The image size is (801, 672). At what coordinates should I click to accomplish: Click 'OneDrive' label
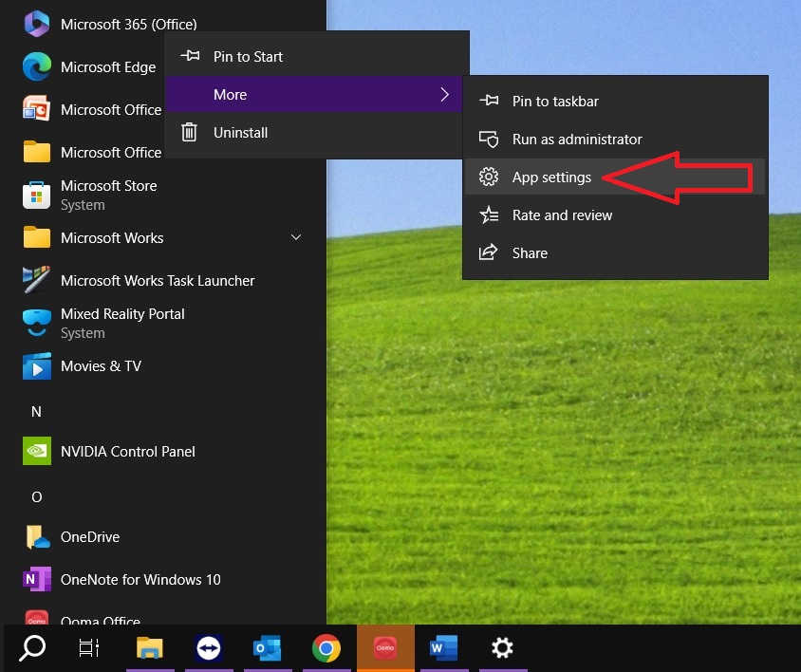90,537
